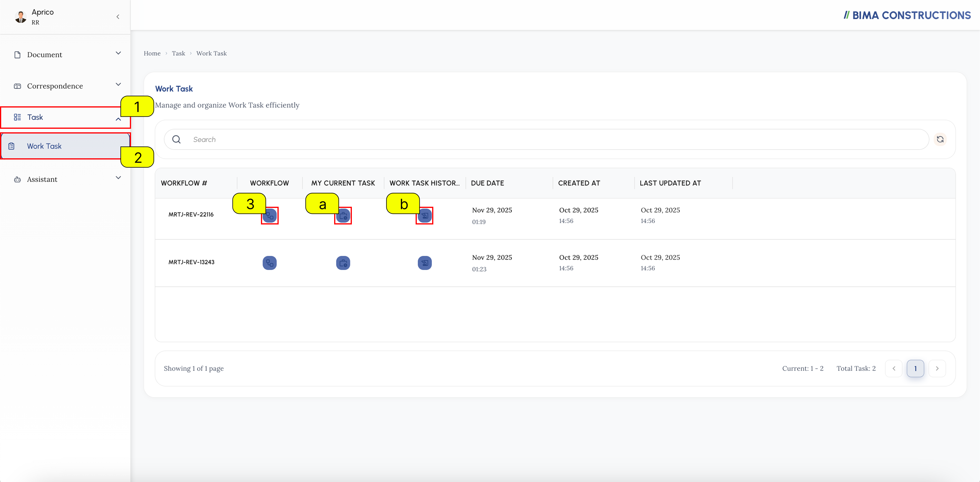The image size is (980, 482).
Task: Click Work Task in the breadcrumb
Action: [212, 53]
